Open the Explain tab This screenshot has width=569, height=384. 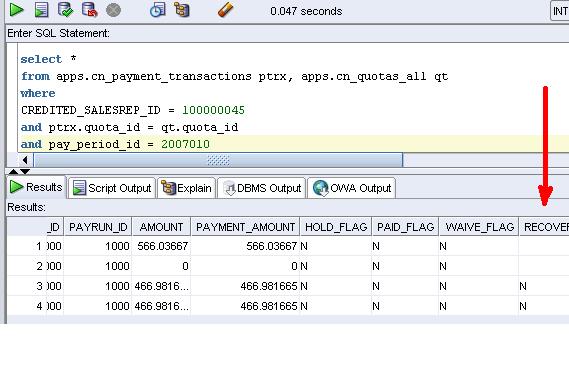(186, 188)
